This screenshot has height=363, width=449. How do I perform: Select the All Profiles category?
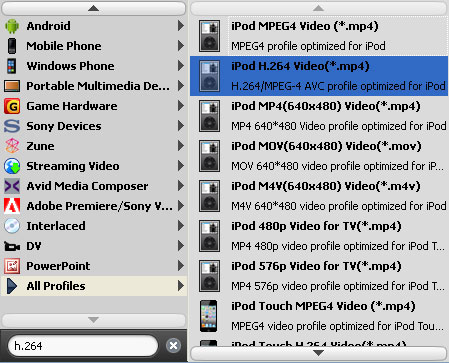pyautogui.click(x=94, y=286)
